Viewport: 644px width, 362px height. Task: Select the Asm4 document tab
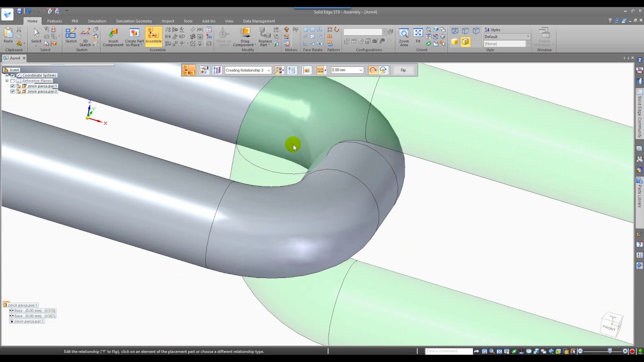point(15,58)
